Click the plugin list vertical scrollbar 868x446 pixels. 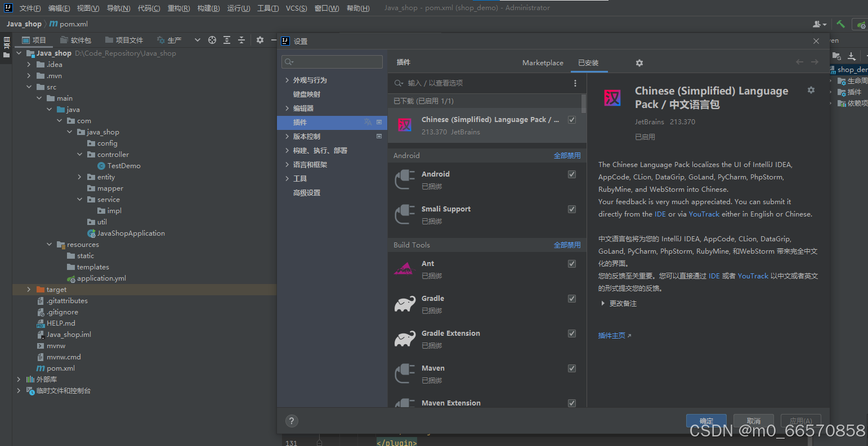tap(584, 103)
